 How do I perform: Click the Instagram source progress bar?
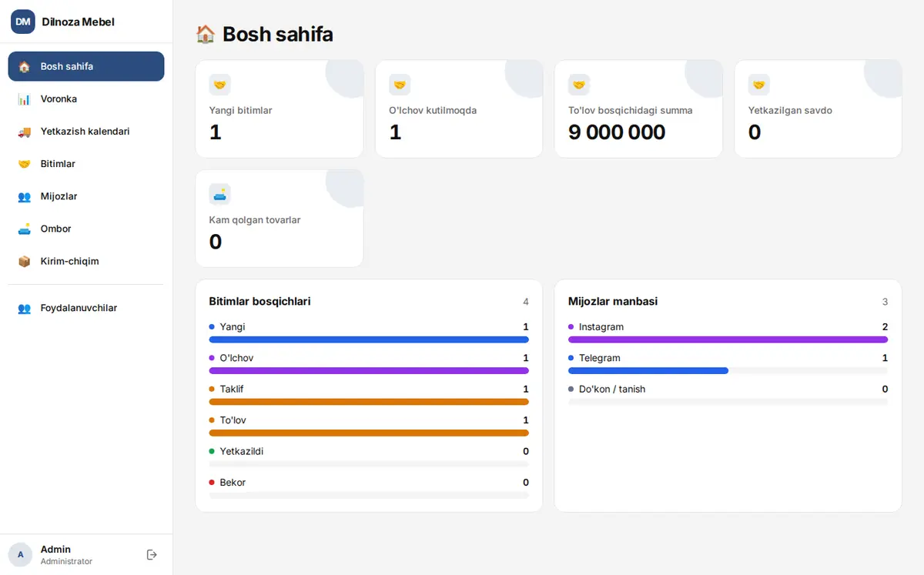(x=728, y=339)
